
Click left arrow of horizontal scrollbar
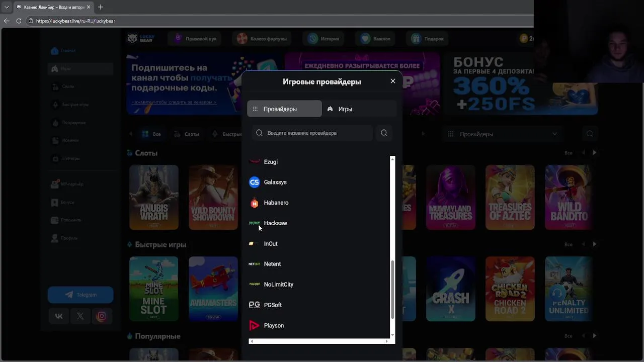(252, 341)
